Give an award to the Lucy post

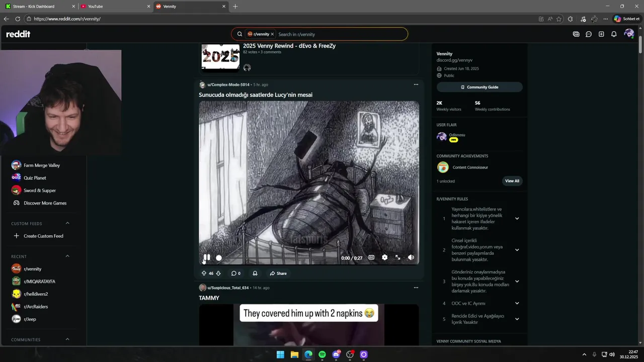coord(255,274)
